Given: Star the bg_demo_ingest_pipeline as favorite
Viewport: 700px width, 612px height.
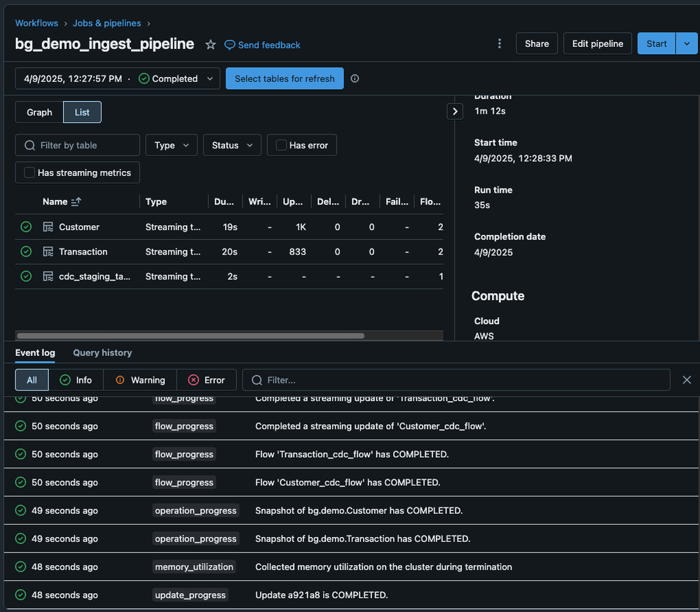Looking at the screenshot, I should 210,45.
